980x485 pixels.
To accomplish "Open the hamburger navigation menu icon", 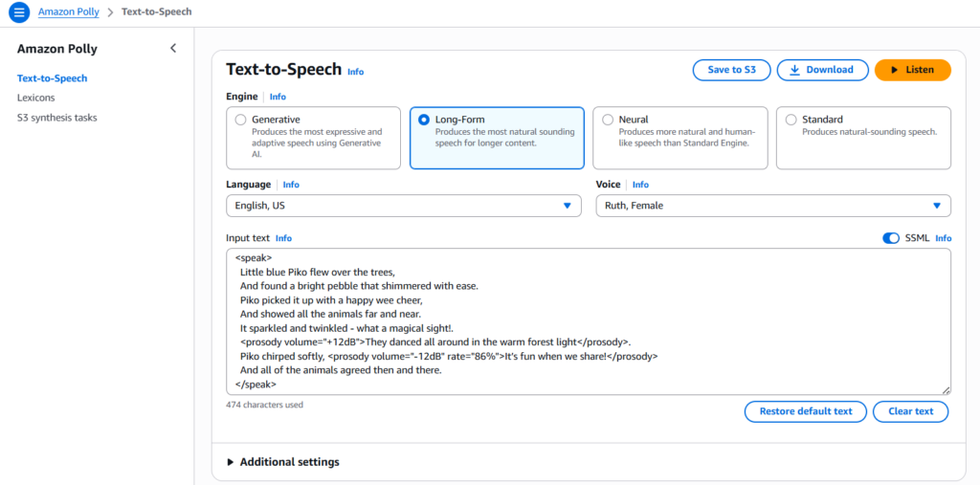I will [x=19, y=12].
